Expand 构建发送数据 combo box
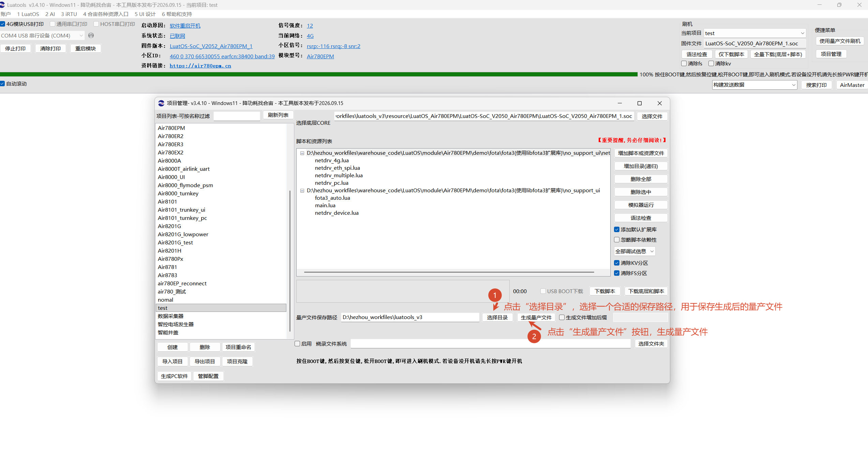Viewport: 868px width, 468px height. click(x=754, y=85)
